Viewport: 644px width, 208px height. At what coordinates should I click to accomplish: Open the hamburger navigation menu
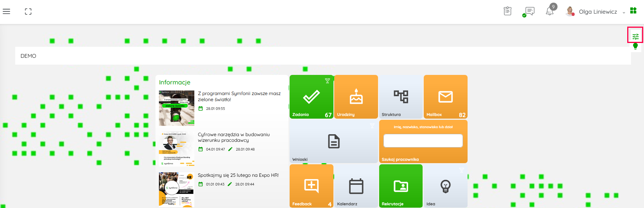[x=6, y=11]
